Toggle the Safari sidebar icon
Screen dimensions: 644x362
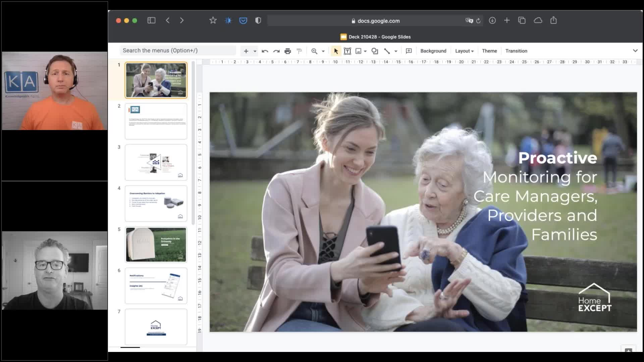(x=152, y=20)
